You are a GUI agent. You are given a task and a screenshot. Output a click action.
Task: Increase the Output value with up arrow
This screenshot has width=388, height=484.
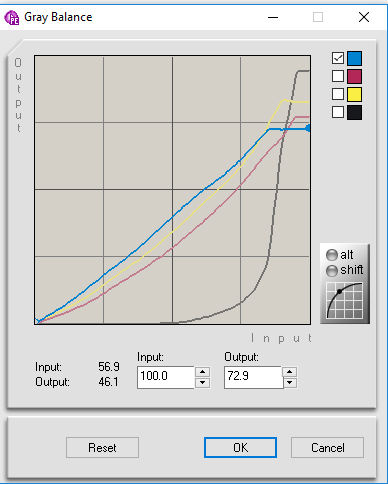pos(290,372)
